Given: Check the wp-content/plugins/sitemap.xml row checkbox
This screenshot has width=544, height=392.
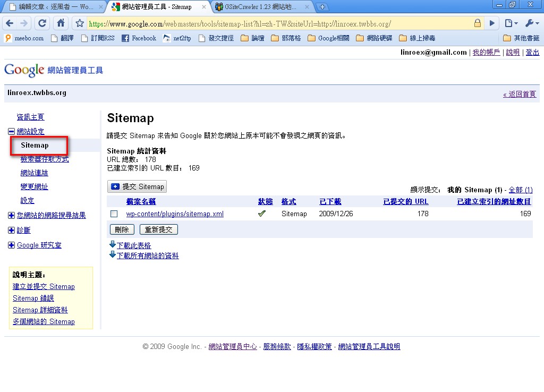Looking at the screenshot, I should pos(114,214).
